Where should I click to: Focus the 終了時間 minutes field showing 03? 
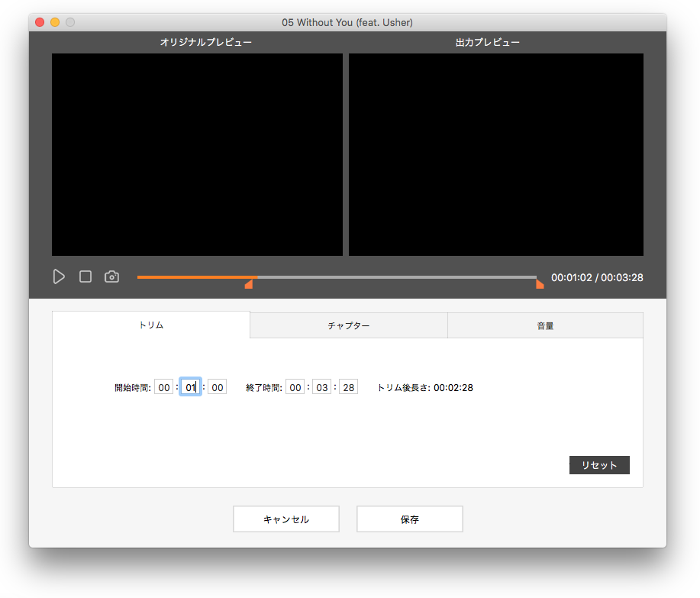(x=322, y=387)
